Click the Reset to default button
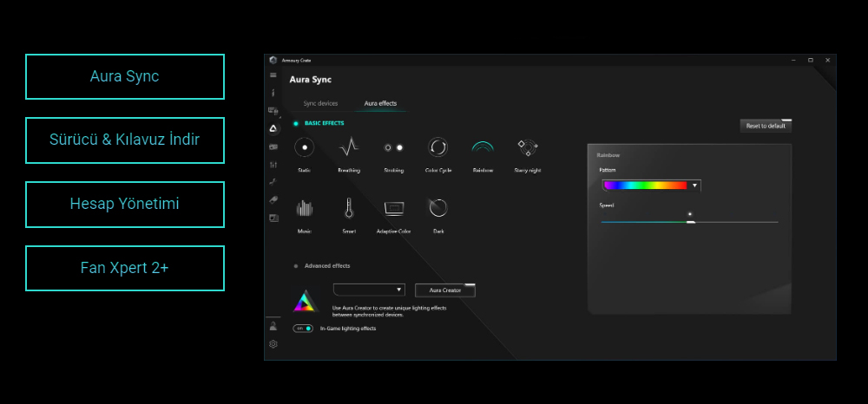 [x=765, y=126]
